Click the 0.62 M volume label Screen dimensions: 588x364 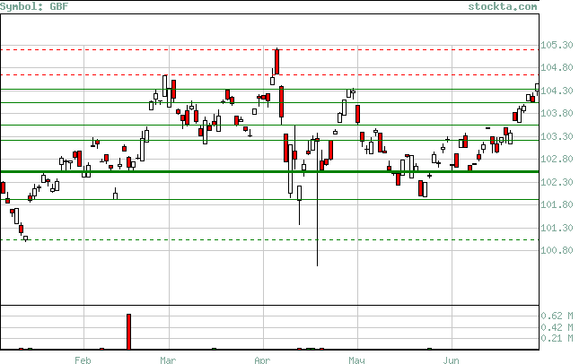pos(557,316)
